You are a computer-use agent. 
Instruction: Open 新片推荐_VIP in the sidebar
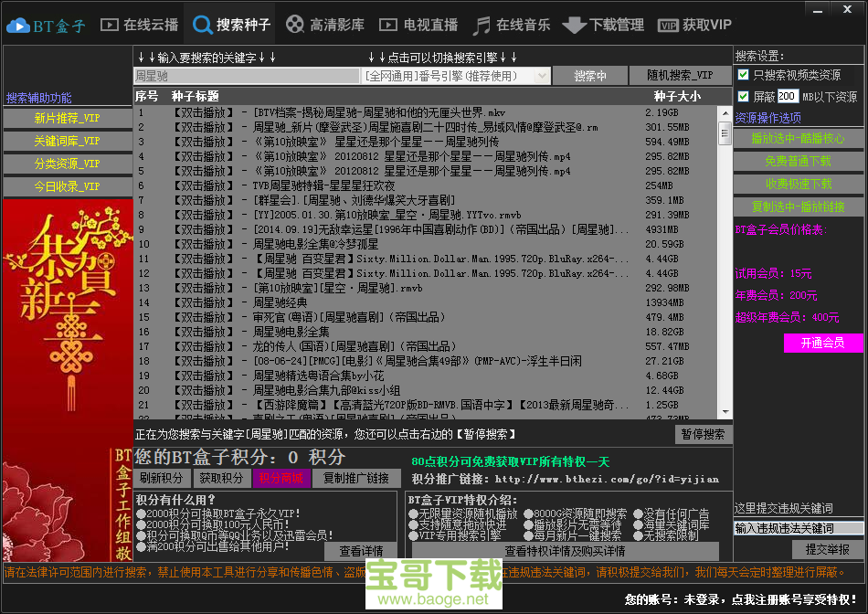67,118
